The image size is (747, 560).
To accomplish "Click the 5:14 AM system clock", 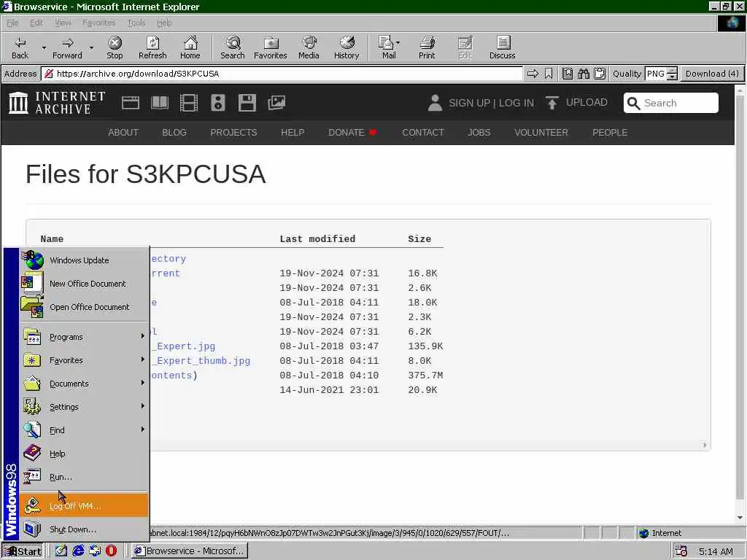I will pos(716,551).
